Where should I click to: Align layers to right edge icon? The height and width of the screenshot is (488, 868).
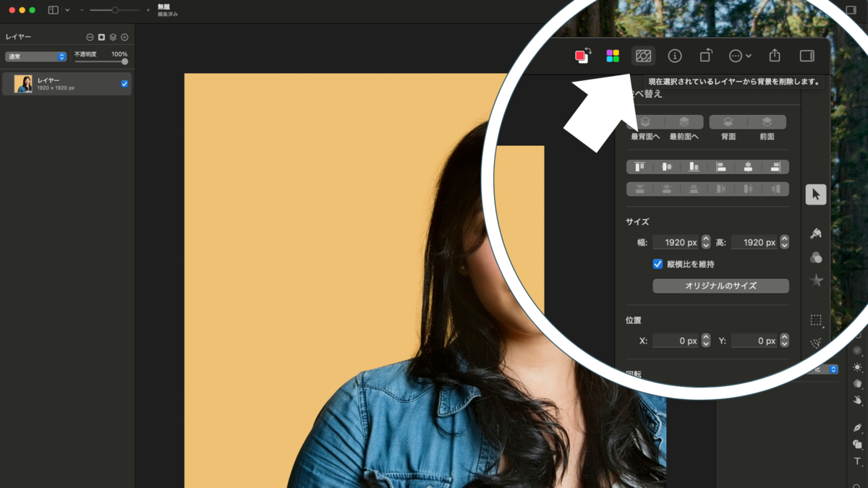(x=775, y=167)
